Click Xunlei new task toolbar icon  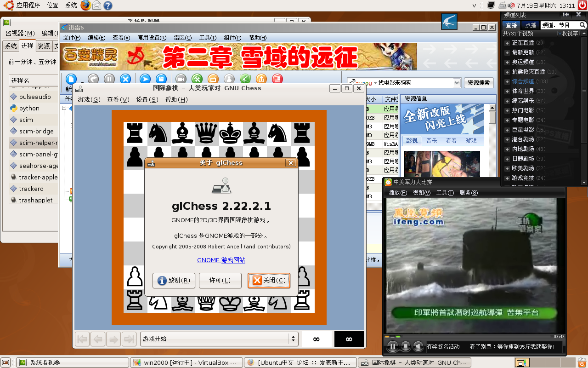(x=71, y=79)
